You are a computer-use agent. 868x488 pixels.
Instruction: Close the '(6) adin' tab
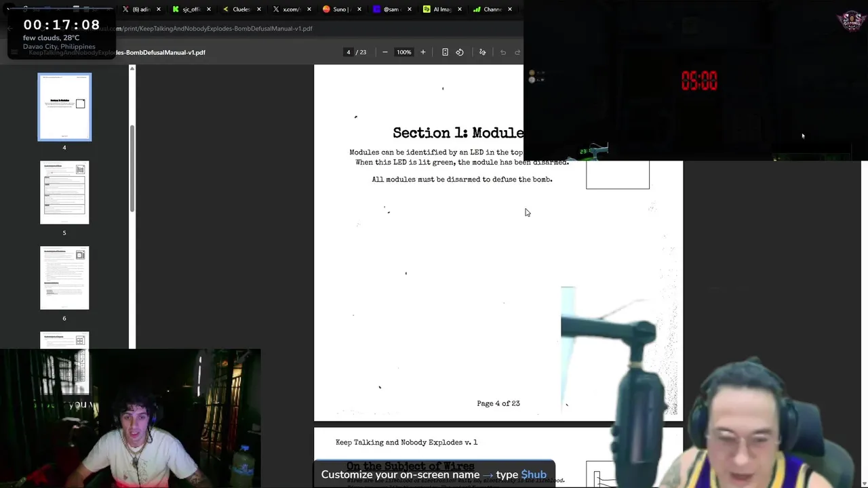159,9
